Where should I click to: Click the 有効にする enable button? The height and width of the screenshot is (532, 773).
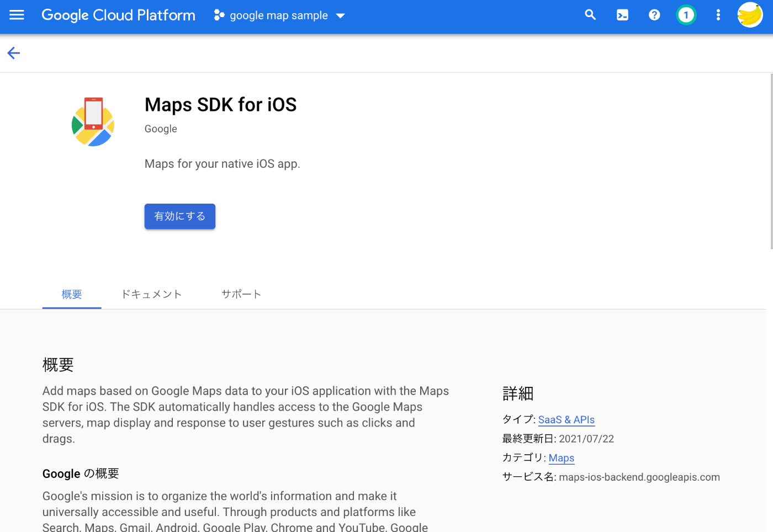[x=180, y=216]
